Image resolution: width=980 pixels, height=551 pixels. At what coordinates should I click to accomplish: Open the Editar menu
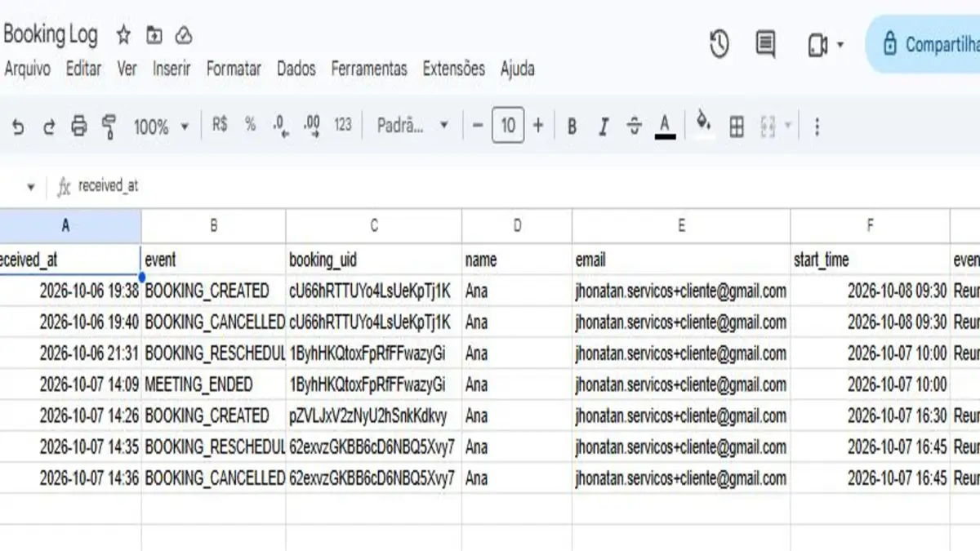coord(83,69)
